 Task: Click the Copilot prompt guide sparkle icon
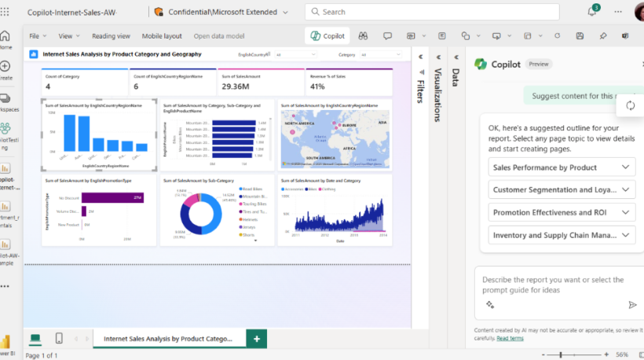point(490,304)
